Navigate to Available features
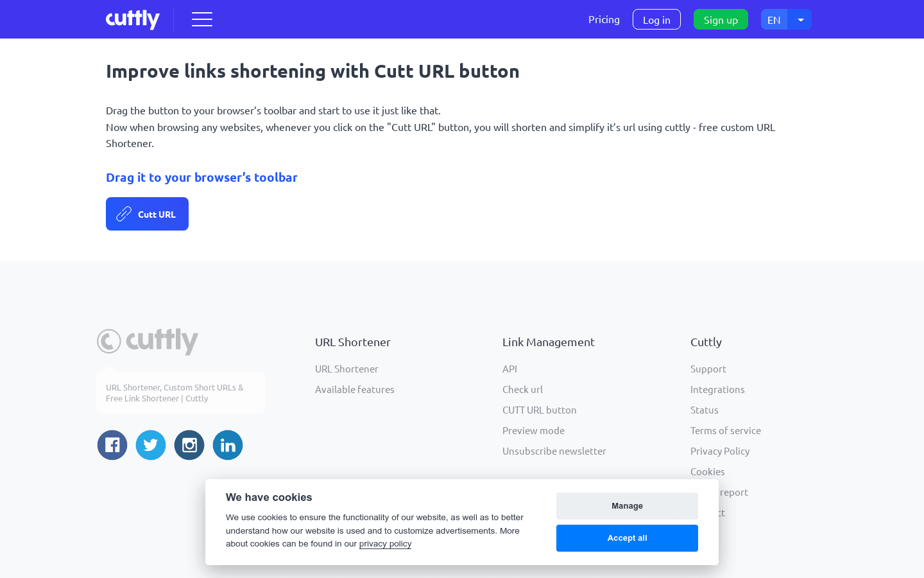The image size is (924, 578). [x=355, y=389]
